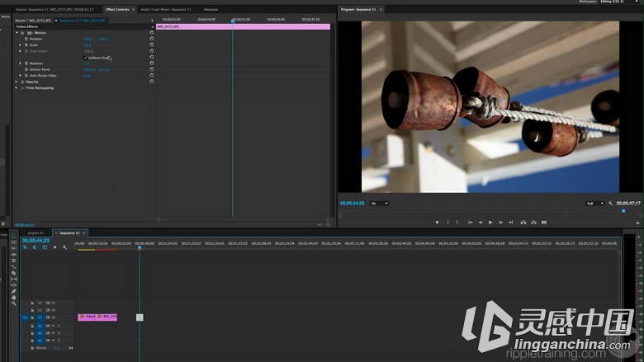This screenshot has width=644, height=362.
Task: Toggle Linked Selection in timeline header
Action: coord(45,247)
